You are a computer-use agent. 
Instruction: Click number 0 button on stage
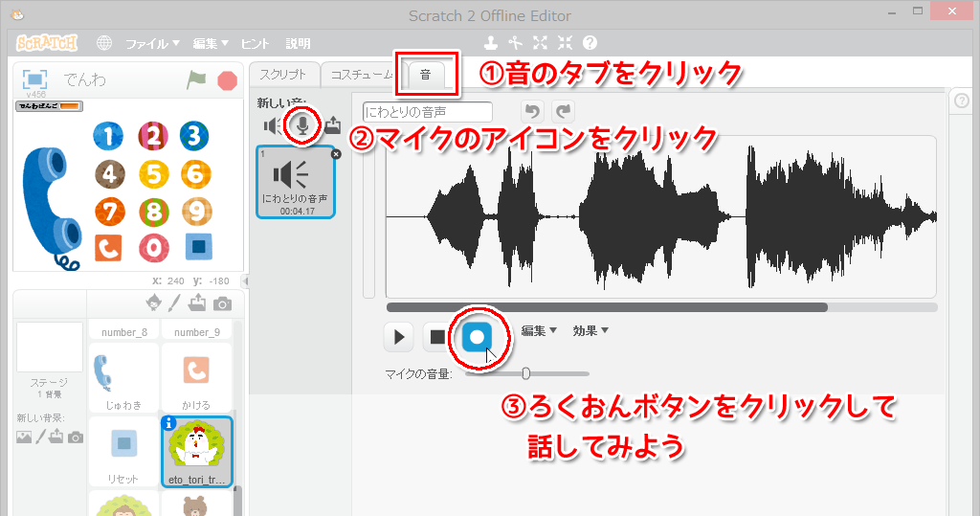(x=154, y=248)
